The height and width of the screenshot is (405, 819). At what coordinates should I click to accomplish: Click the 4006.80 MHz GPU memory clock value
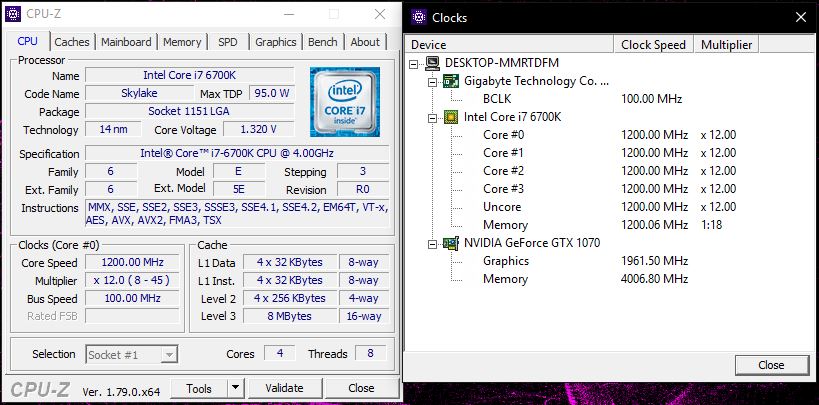[654, 279]
